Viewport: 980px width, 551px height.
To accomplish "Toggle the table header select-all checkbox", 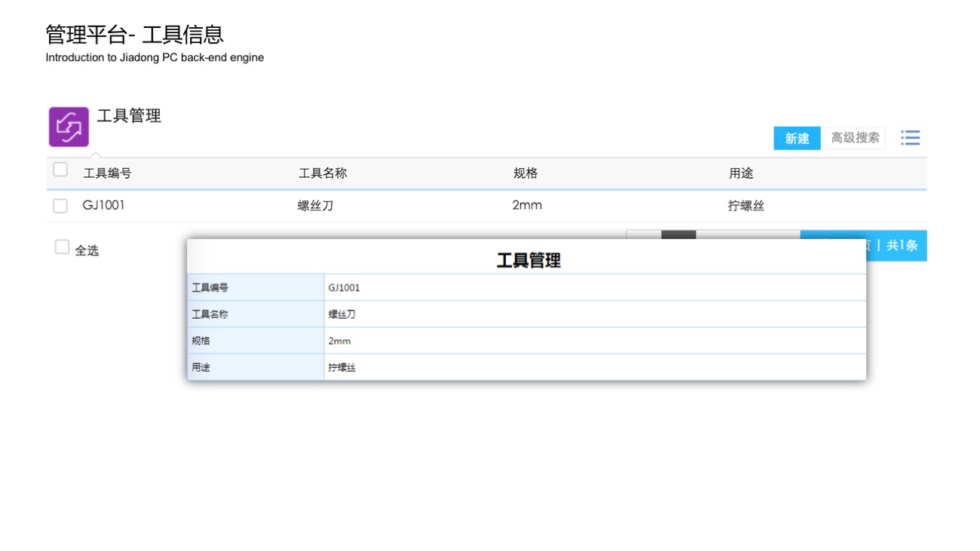I will [x=60, y=170].
